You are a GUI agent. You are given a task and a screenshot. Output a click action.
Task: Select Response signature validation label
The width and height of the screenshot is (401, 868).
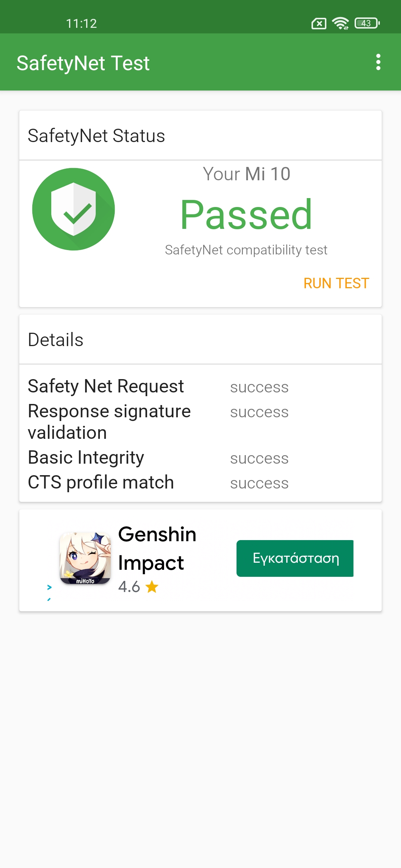tap(109, 422)
